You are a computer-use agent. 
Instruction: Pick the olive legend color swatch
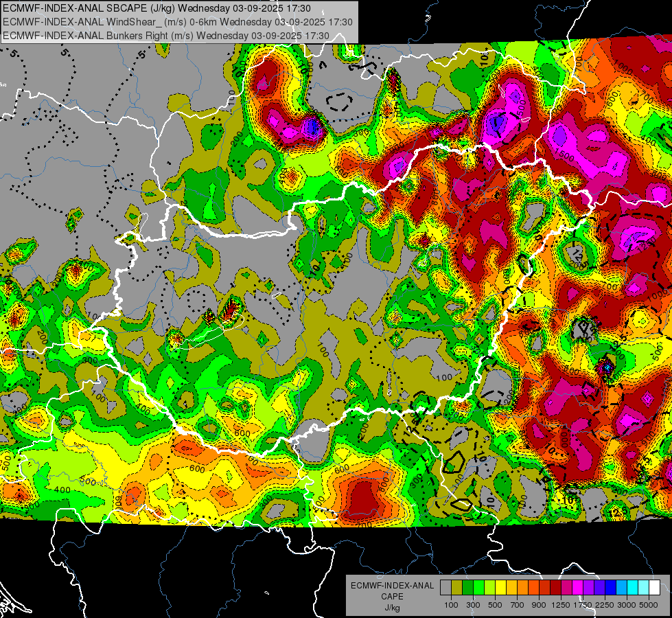click(457, 588)
